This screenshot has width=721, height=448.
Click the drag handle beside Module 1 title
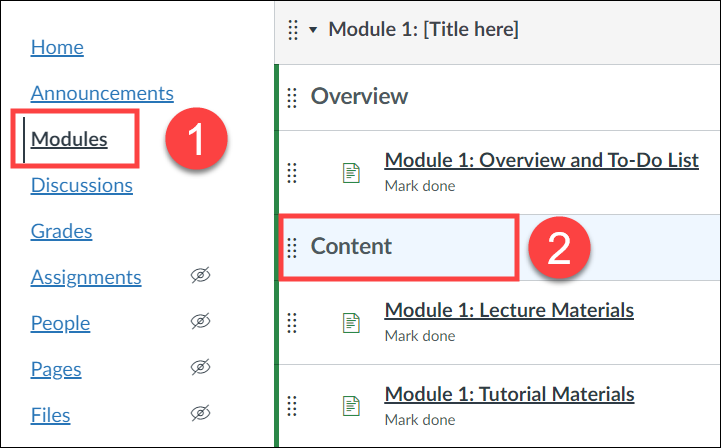tap(293, 30)
